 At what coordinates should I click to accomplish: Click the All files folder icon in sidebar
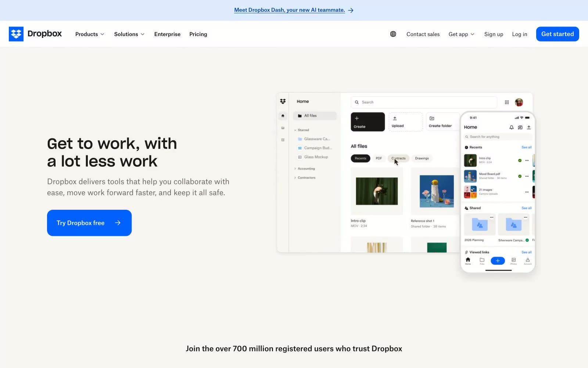click(x=300, y=116)
